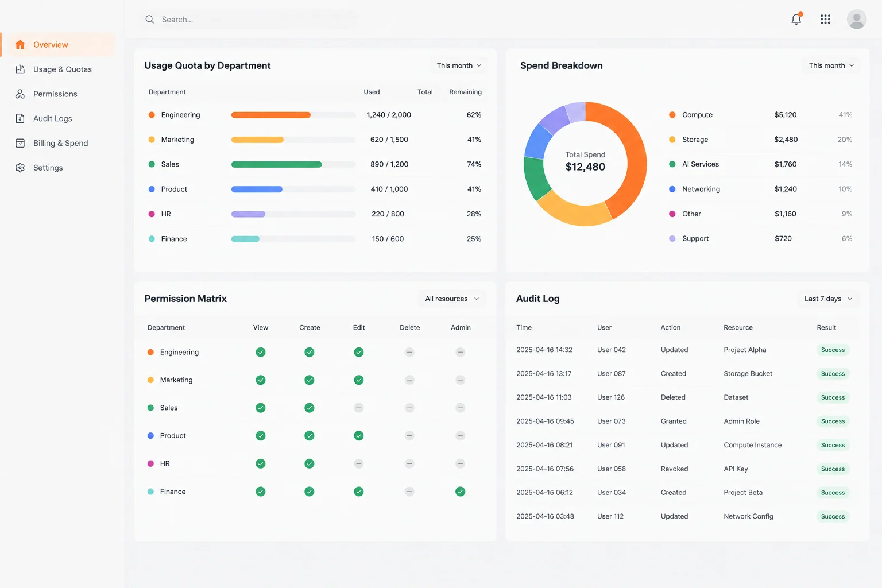Toggle Marketing Edit permission
Screen dimensions: 882x588
click(359, 380)
